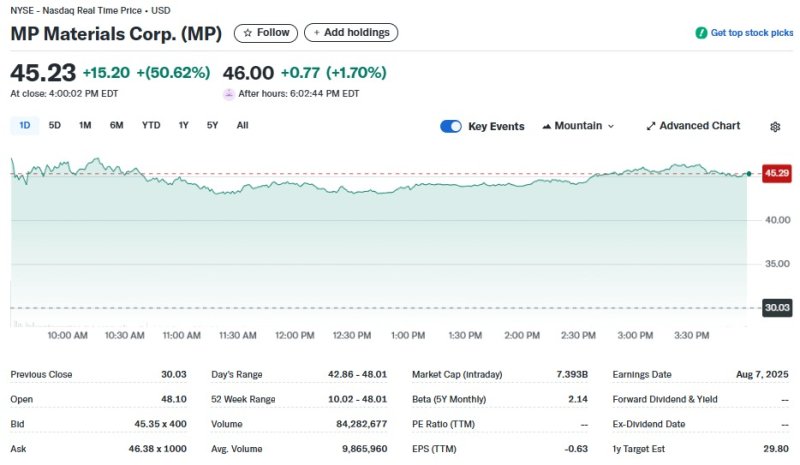Screen dimensions: 800x465
Task: Select the 1D time range tab
Action: click(25, 125)
